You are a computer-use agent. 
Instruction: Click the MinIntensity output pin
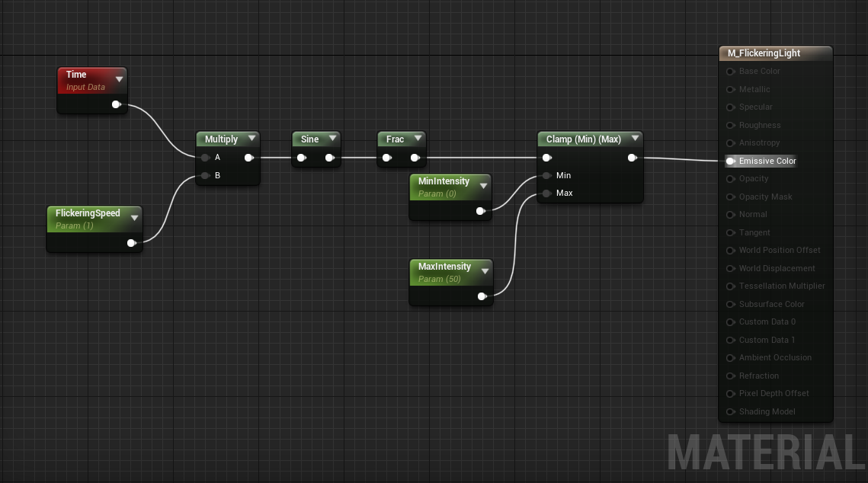tap(481, 211)
